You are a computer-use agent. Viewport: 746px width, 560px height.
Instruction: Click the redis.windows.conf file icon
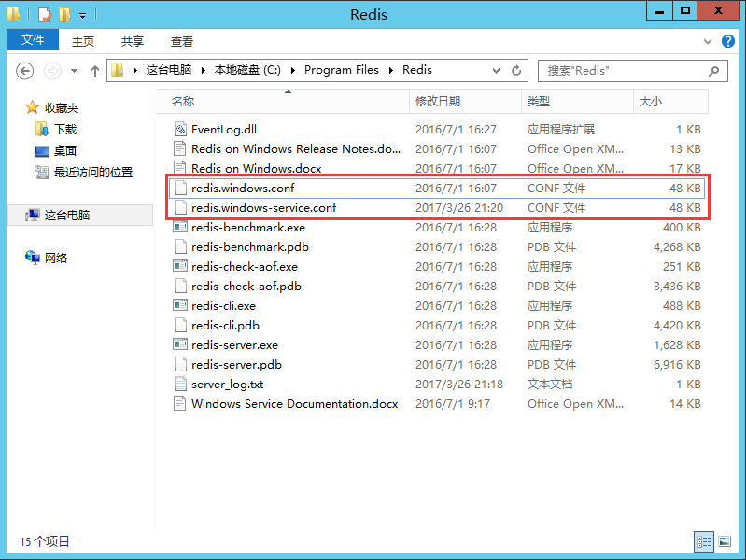[x=180, y=188]
